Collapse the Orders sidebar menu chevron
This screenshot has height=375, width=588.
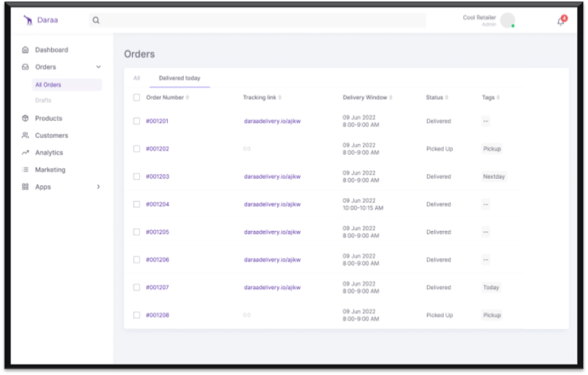pyautogui.click(x=98, y=67)
